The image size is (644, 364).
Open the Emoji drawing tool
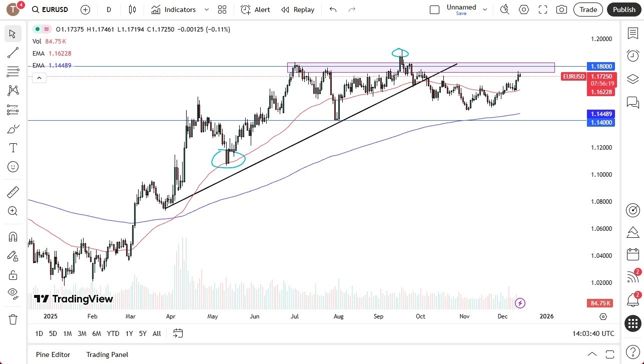pos(13,167)
